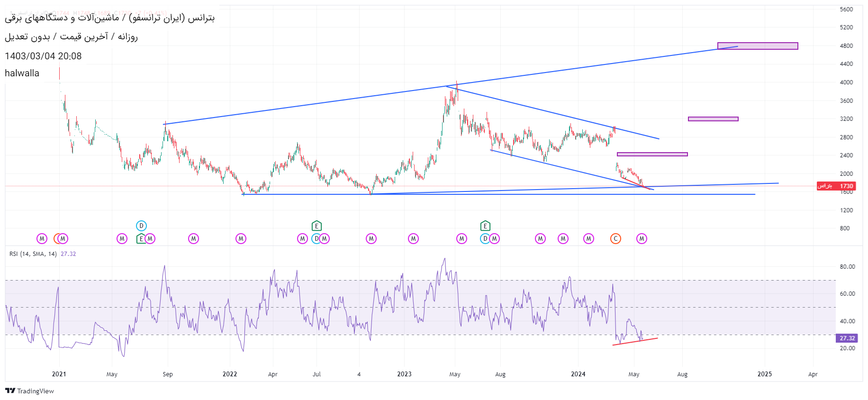This screenshot has height=400, width=868.
Task: Click the Sep label on the time axis
Action: (x=168, y=374)
